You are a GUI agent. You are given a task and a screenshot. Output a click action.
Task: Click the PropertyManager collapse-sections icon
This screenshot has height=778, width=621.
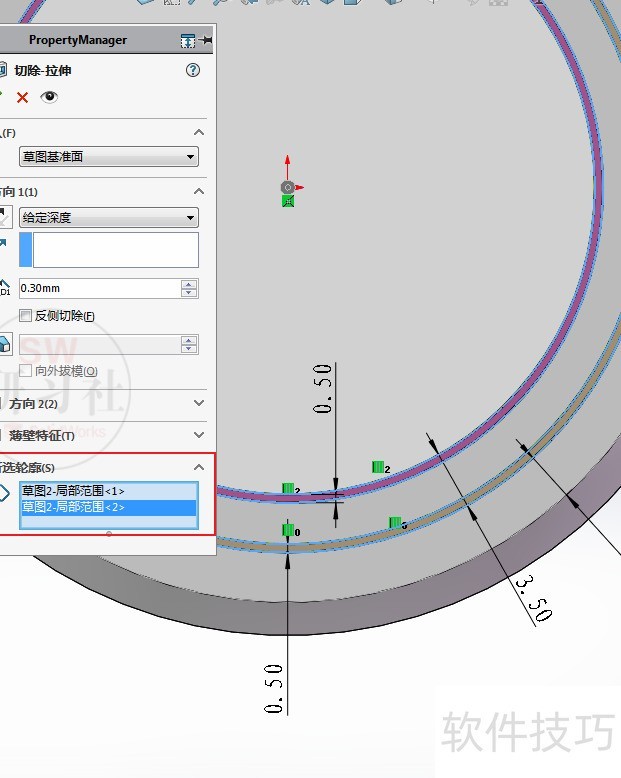(x=187, y=40)
